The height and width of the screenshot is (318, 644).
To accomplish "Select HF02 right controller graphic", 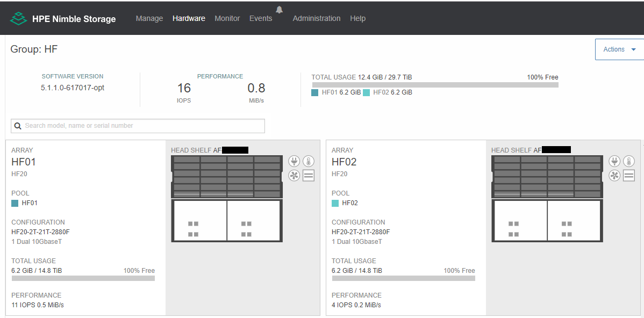I will tap(574, 220).
